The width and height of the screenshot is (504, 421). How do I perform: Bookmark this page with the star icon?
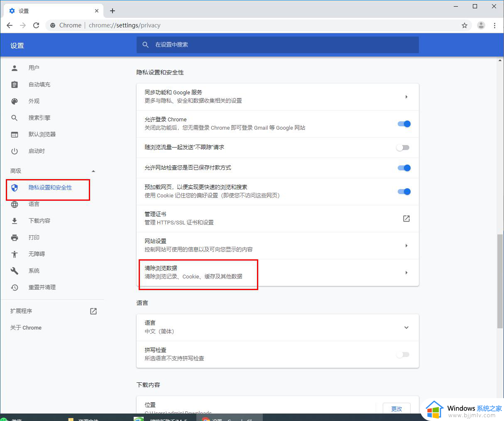click(465, 25)
